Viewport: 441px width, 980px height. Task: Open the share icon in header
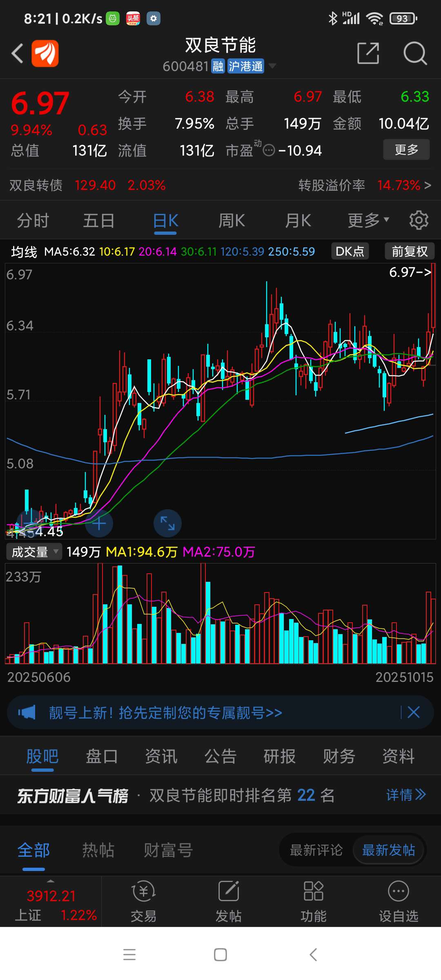pyautogui.click(x=368, y=53)
